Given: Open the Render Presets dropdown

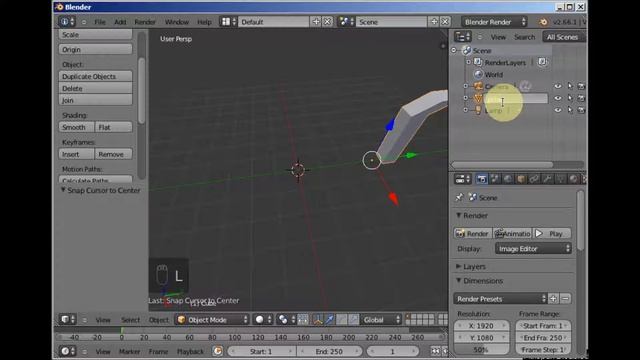Looking at the screenshot, I should 500,299.
